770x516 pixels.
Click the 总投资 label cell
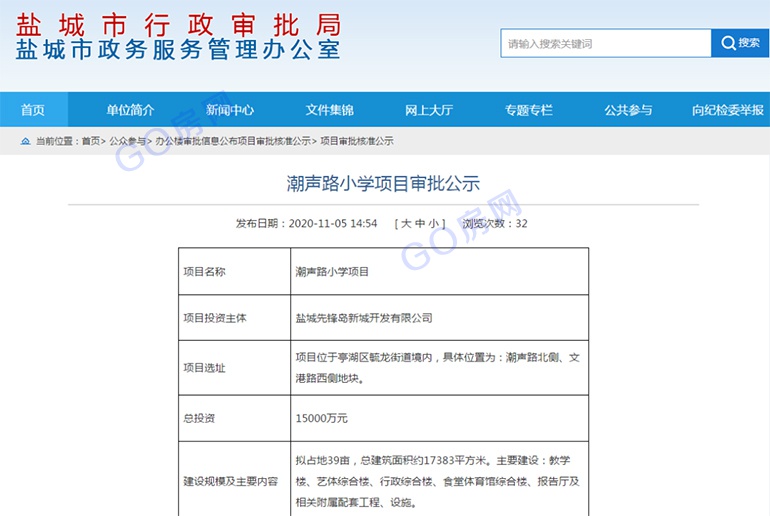pos(235,418)
